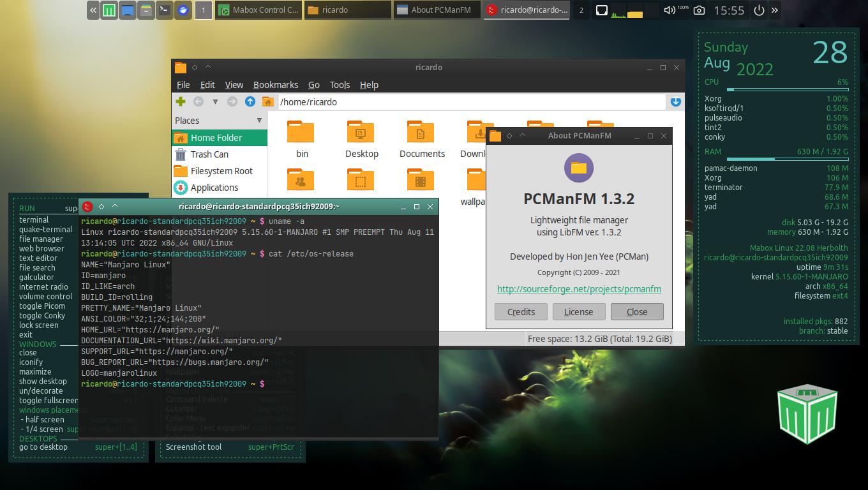
Task: Open the Places side pane dropdown
Action: (259, 120)
